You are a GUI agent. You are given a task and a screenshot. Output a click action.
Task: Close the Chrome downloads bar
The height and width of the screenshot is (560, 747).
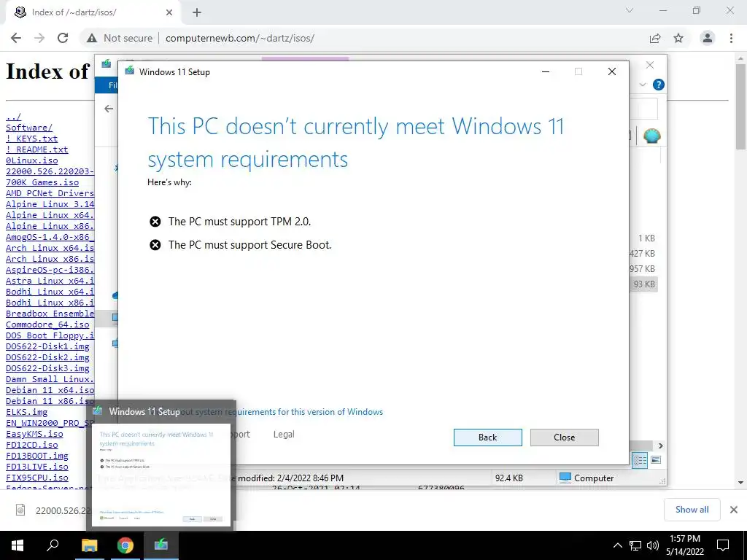[x=734, y=510]
